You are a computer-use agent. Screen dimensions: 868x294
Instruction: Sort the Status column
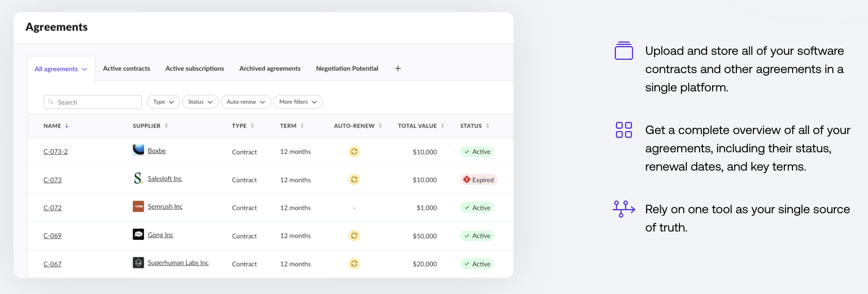(x=488, y=126)
